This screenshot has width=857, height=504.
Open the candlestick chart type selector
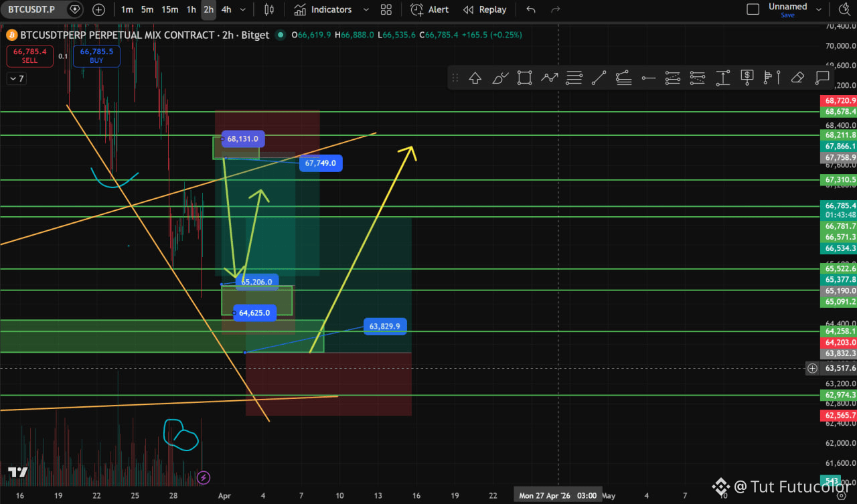tap(269, 9)
